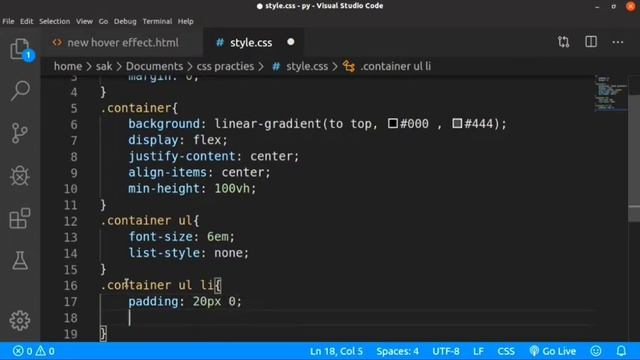Open the Search view icon

(20, 90)
